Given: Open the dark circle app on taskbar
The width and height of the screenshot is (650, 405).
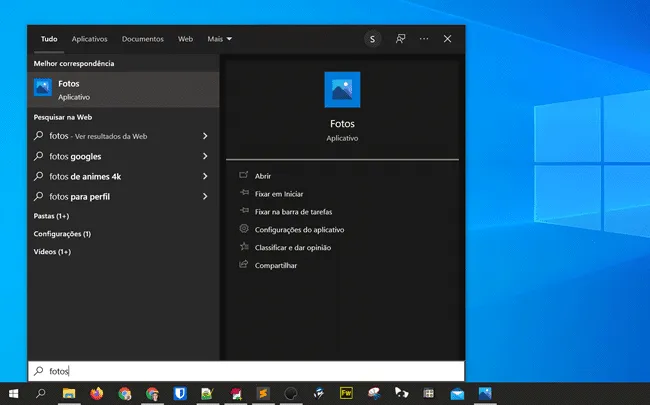Looking at the screenshot, I should click(291, 393).
